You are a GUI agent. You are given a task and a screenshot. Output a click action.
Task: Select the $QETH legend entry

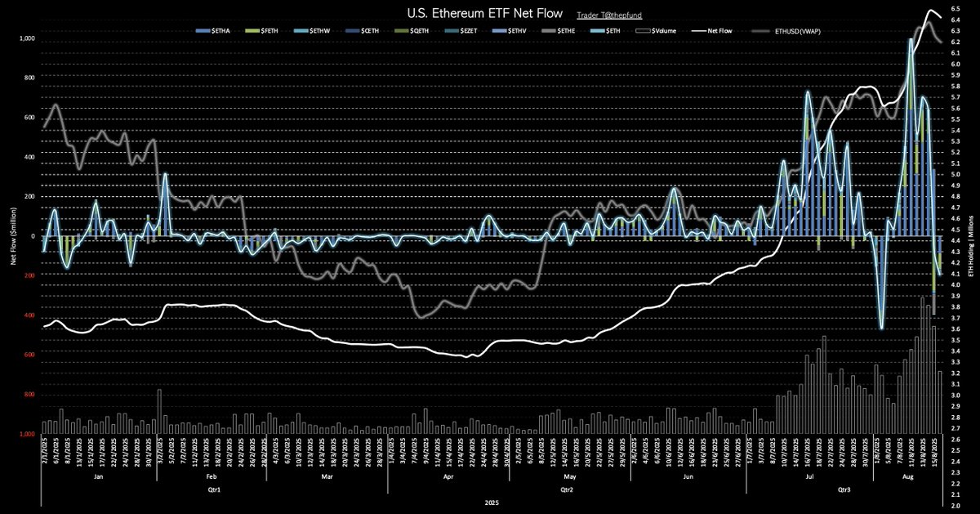[412, 30]
